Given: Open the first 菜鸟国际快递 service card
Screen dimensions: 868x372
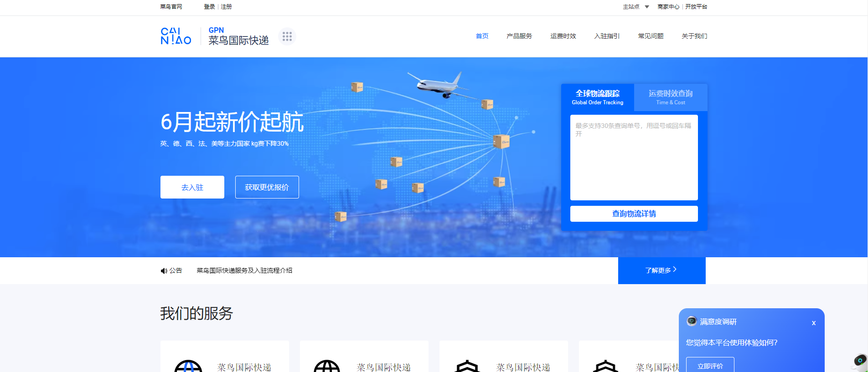Looking at the screenshot, I should [225, 357].
